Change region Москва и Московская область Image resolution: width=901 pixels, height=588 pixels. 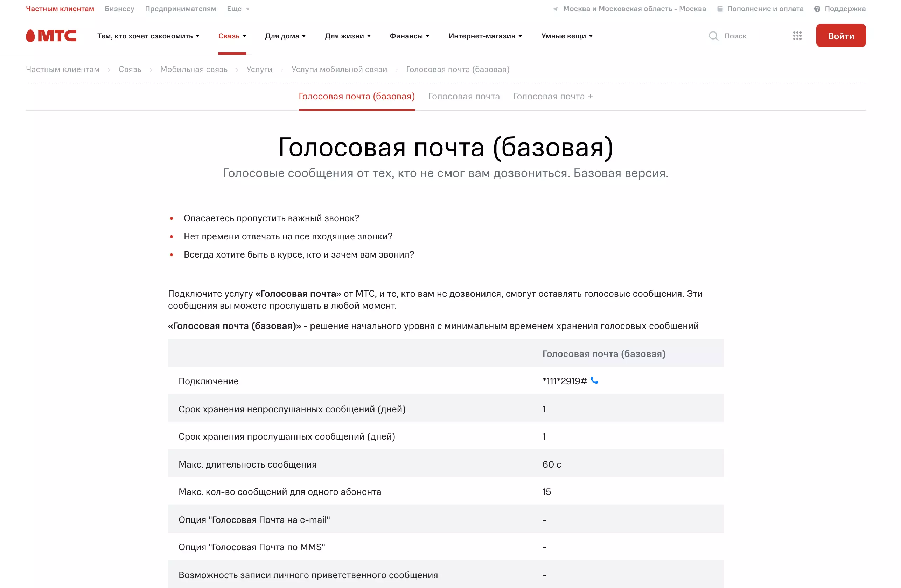pos(635,9)
